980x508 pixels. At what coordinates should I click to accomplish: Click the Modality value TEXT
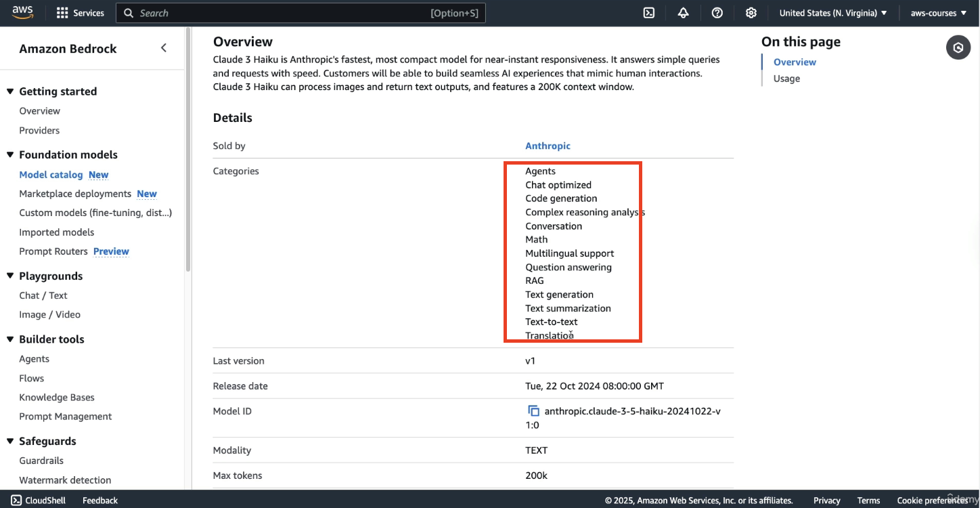[x=536, y=450]
